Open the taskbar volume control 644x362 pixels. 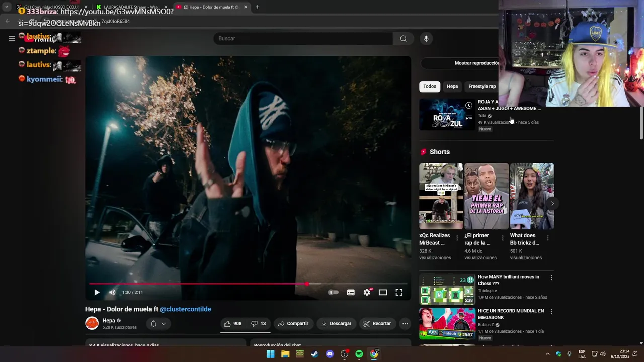[x=603, y=354]
